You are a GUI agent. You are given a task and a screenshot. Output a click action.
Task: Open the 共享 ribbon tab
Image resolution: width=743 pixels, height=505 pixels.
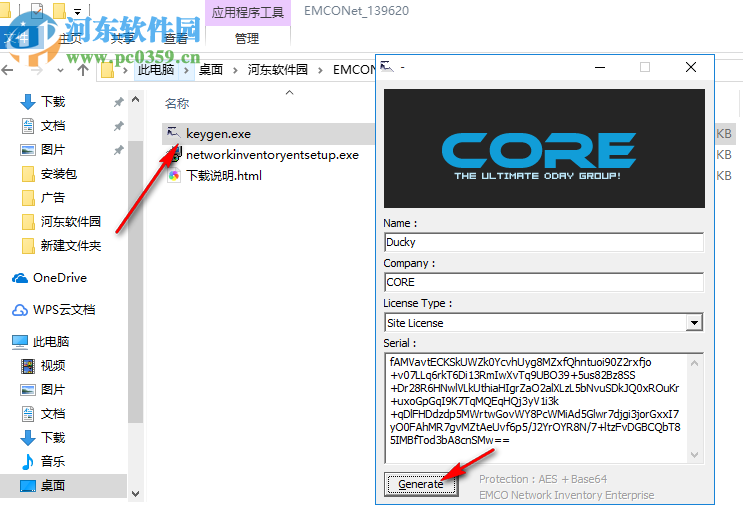[123, 38]
